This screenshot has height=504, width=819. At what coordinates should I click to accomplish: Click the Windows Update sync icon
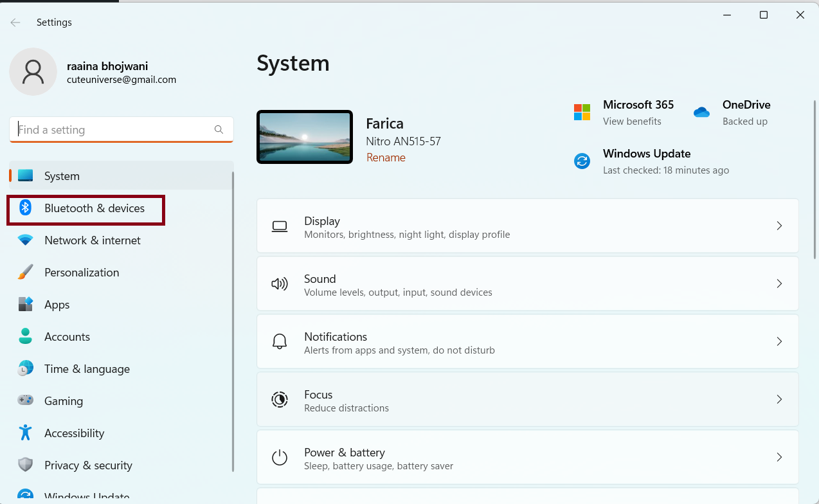[x=582, y=161]
